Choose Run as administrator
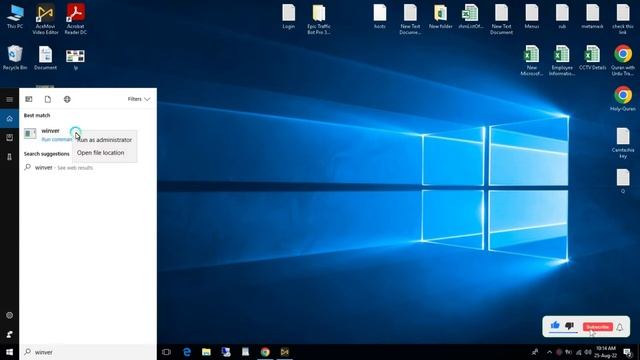Viewport: 640px width, 360px height. 104,140
